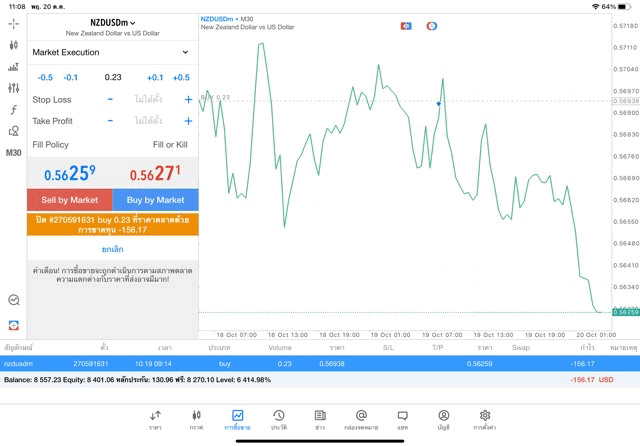This screenshot has height=447, width=640.
Task: Open the mailbox at-sign tab
Action: (361, 420)
